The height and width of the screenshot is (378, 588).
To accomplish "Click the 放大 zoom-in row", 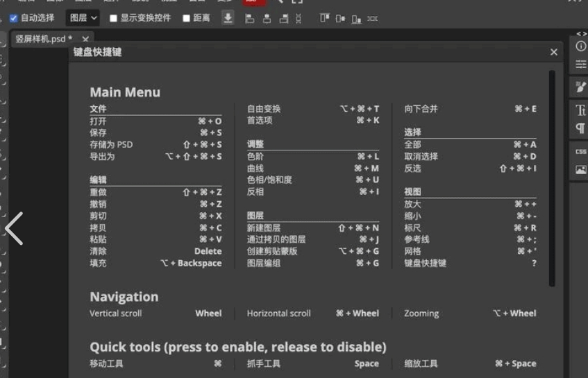I will point(470,204).
